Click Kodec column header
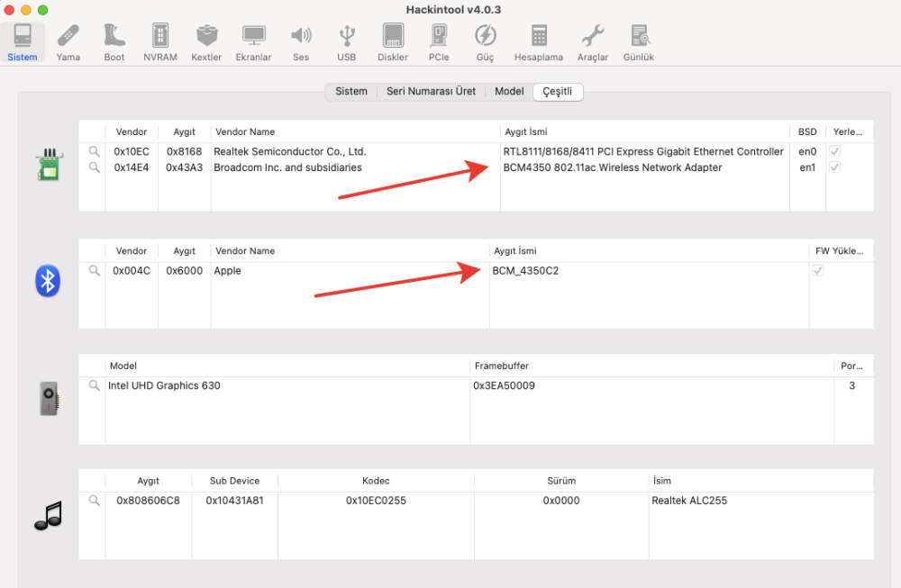901x588 pixels. (376, 481)
